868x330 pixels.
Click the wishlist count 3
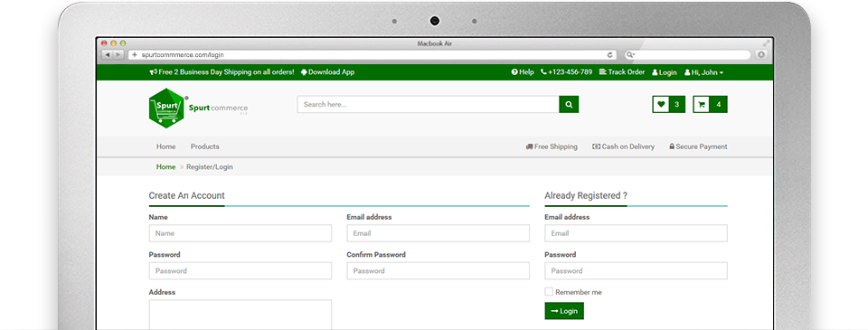point(677,104)
